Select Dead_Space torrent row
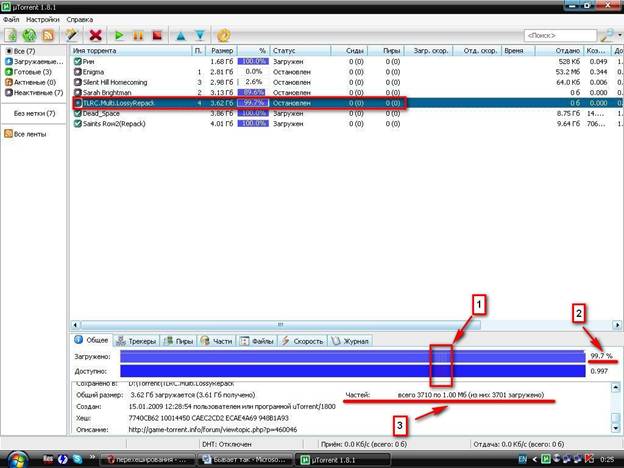 coord(346,113)
